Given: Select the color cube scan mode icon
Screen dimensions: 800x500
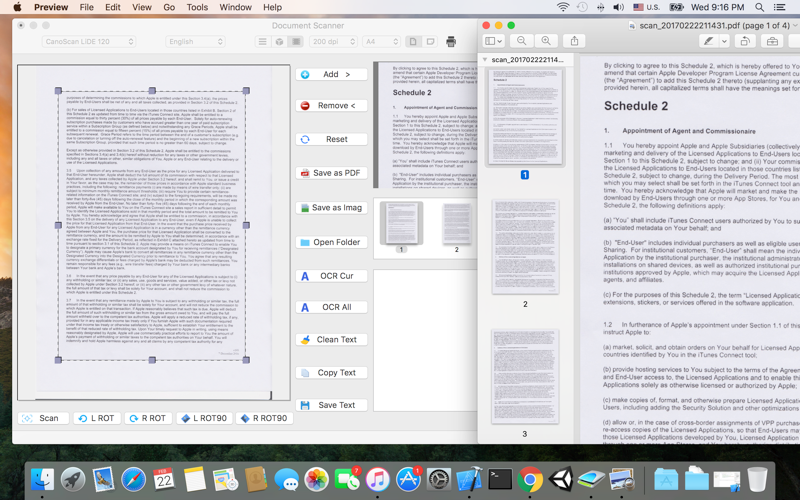Looking at the screenshot, I should tap(279, 42).
